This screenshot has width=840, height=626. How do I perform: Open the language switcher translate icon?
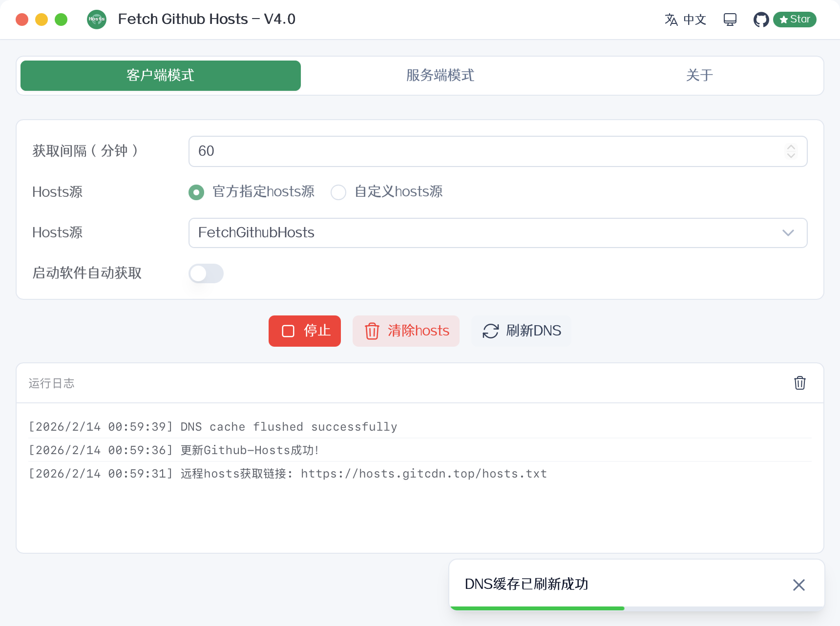pyautogui.click(x=671, y=20)
